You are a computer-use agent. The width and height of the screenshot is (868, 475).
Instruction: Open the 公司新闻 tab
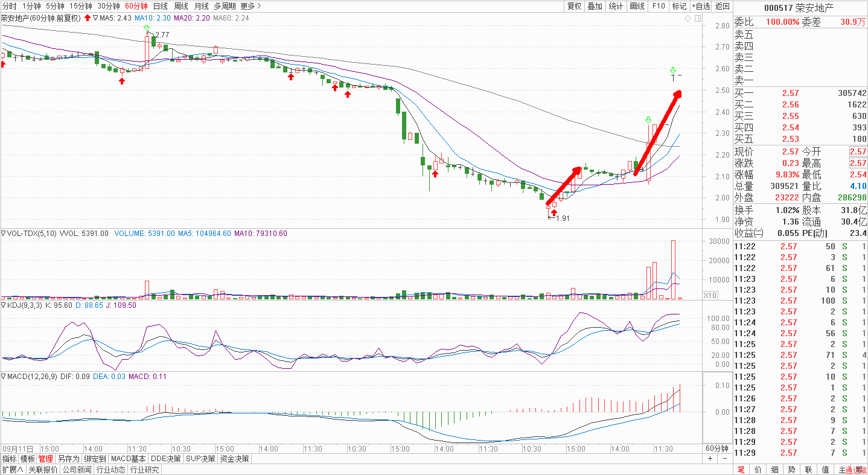77,470
